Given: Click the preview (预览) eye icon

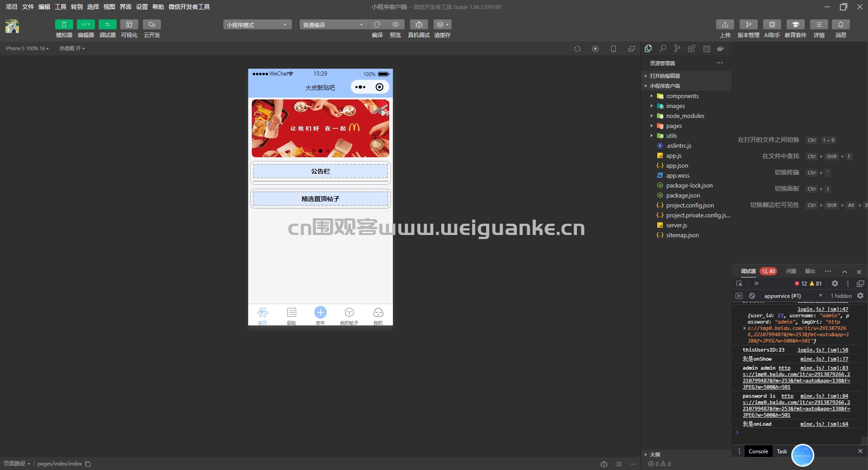Looking at the screenshot, I should coord(395,24).
